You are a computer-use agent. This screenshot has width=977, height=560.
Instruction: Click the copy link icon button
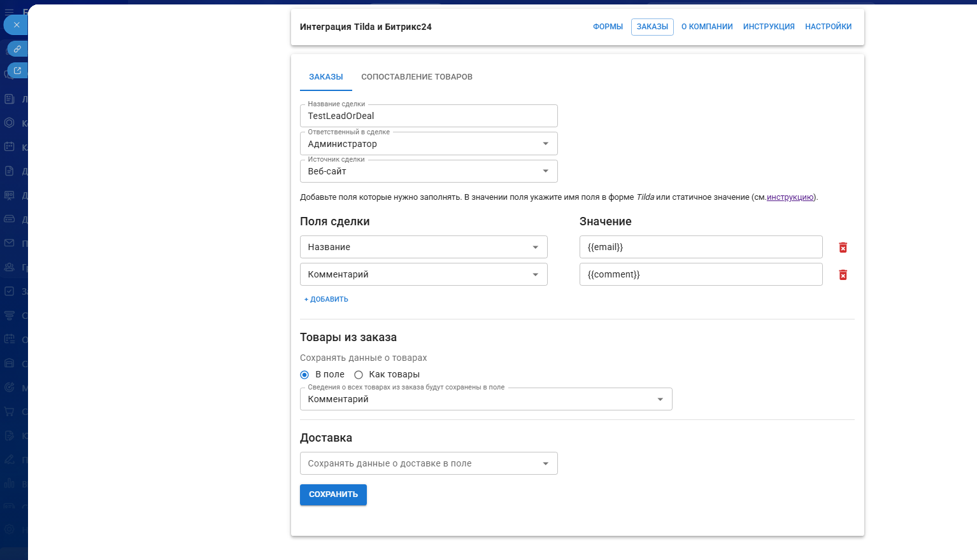pos(17,49)
